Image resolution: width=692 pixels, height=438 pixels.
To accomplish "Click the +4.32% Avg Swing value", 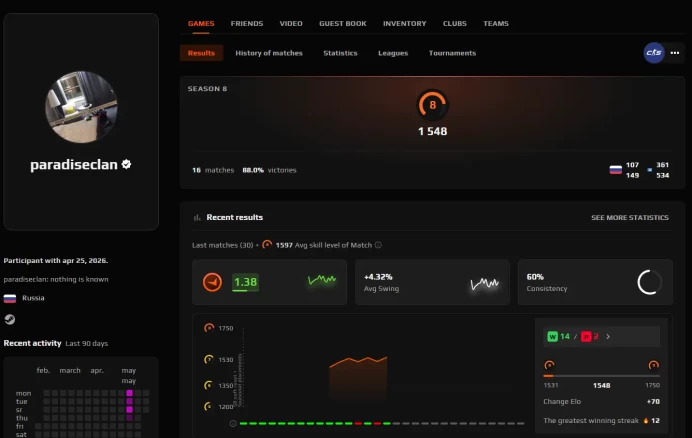I will (378, 277).
